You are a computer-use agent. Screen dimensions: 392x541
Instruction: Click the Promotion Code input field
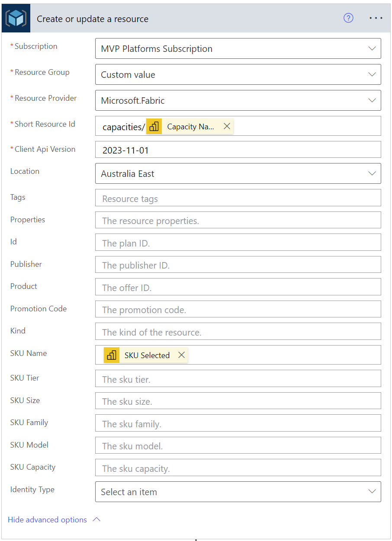(238, 310)
